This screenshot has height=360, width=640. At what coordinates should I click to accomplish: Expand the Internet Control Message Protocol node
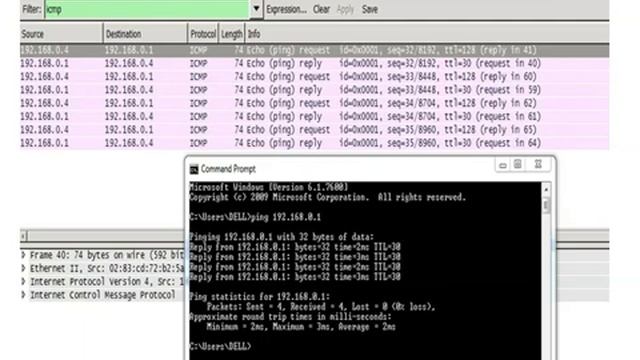(x=23, y=295)
